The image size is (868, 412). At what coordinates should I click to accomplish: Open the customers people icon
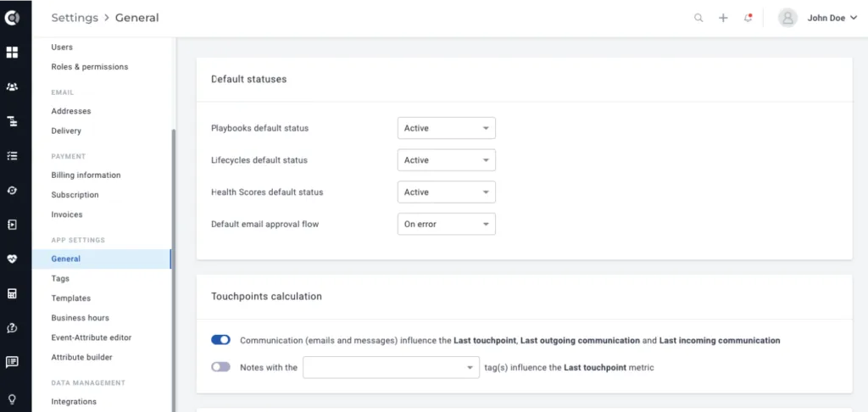click(x=12, y=87)
